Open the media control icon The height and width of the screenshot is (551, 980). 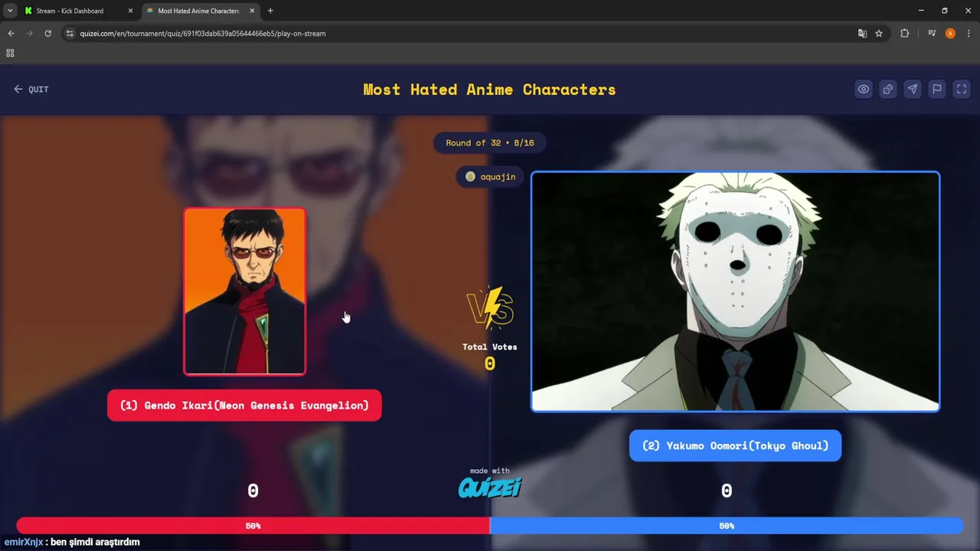click(932, 34)
